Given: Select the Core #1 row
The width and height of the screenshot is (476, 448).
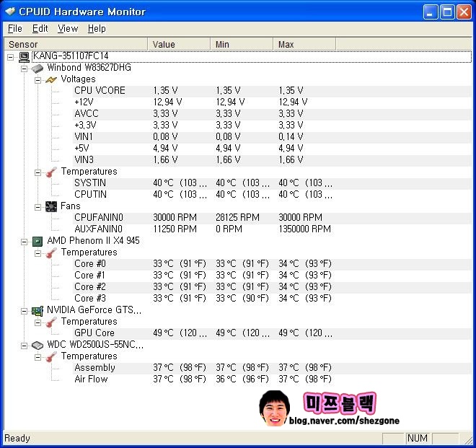Looking at the screenshot, I should 273,276.
